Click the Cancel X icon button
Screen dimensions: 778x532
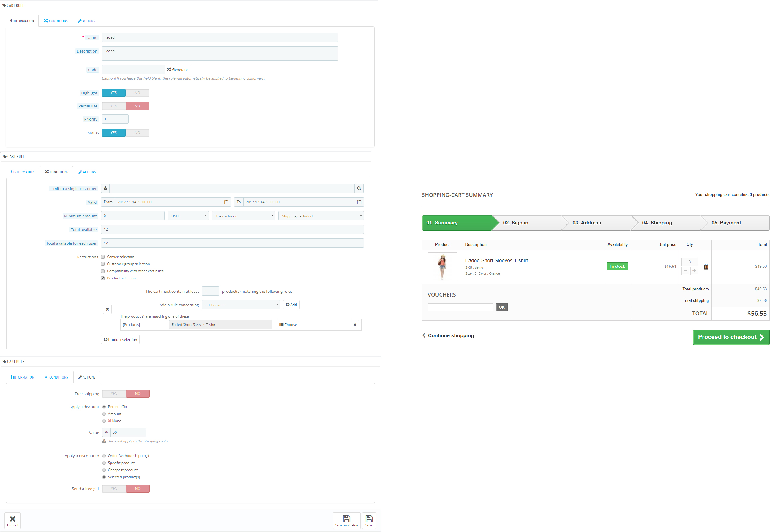pyautogui.click(x=13, y=521)
